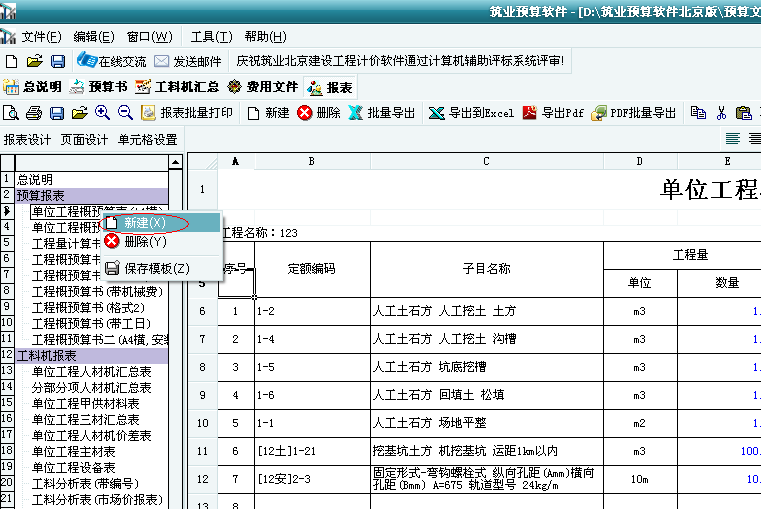Click the printer icon in report toolbar
The width and height of the screenshot is (761, 509).
(34, 113)
